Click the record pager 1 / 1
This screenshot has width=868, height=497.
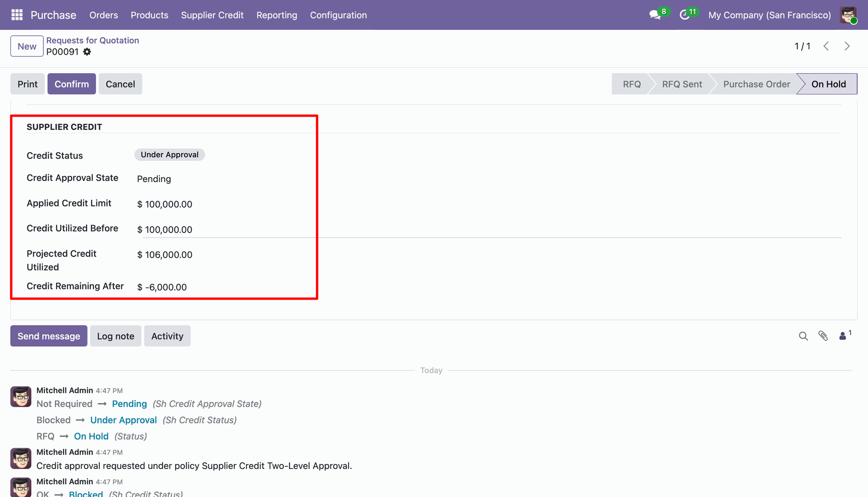[x=802, y=46]
